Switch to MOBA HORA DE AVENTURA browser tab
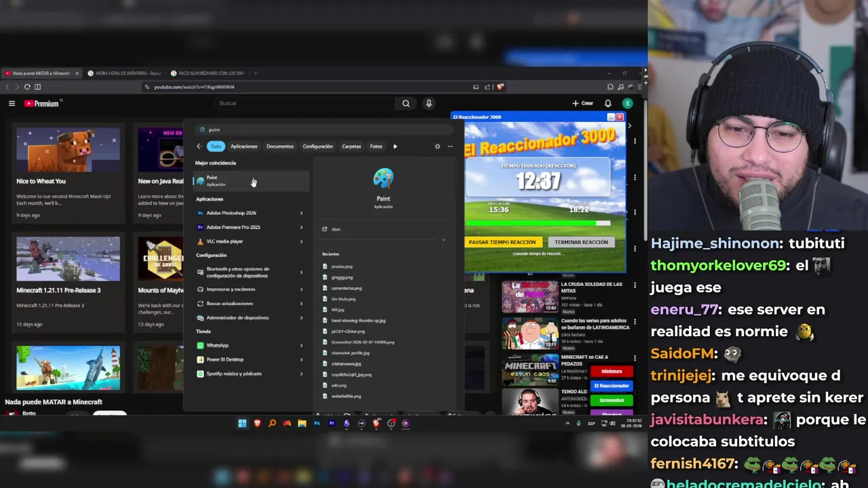Image resolution: width=868 pixels, height=488 pixels. (125, 73)
